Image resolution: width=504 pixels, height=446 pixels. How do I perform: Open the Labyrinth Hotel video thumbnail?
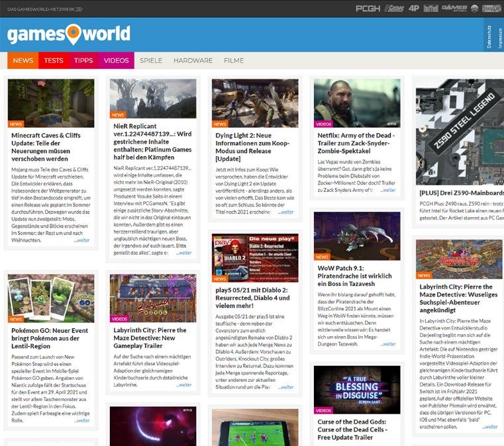(153, 298)
